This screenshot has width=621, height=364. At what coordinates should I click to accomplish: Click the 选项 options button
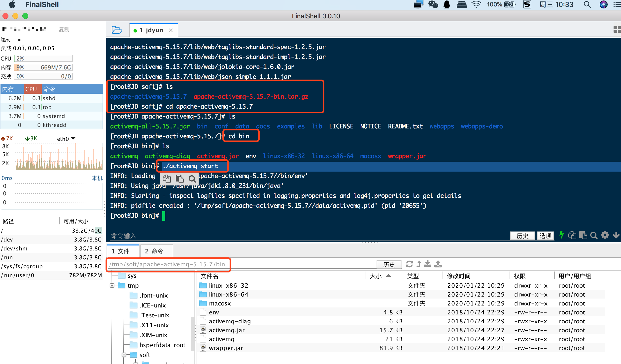545,236
